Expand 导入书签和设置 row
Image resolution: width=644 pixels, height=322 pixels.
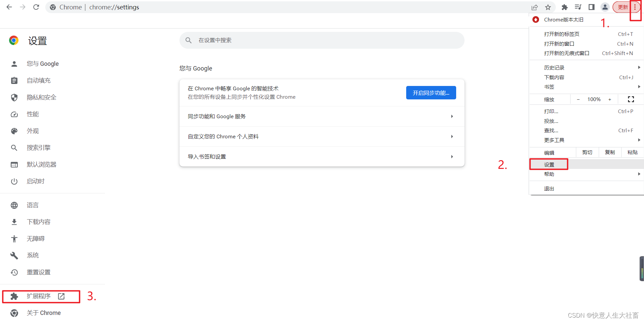point(322,156)
